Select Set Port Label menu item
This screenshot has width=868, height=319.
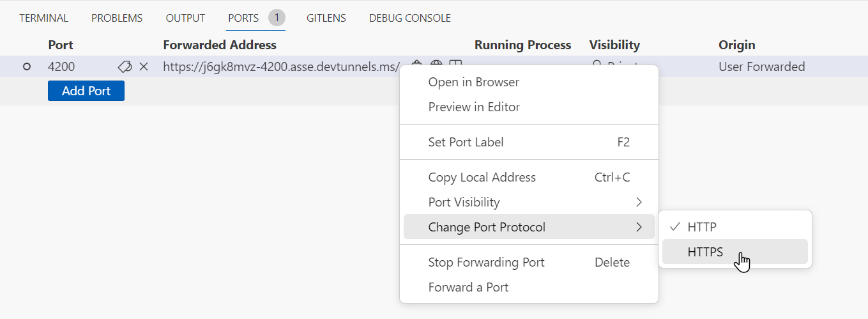coord(529,142)
